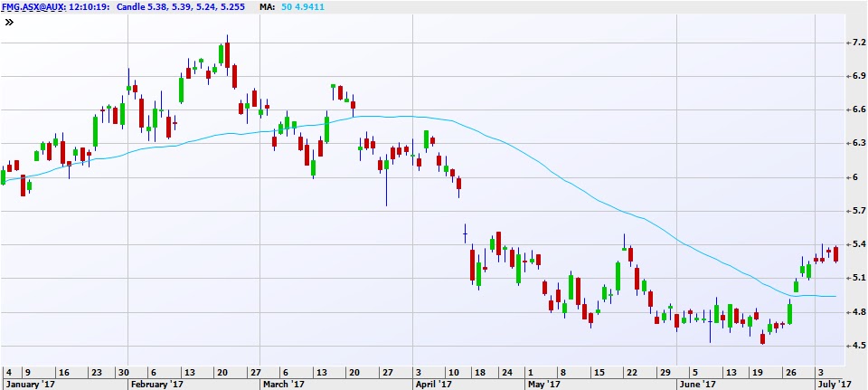868x390 pixels.
Task: Click the date label 26 in June
Action: coord(791,372)
